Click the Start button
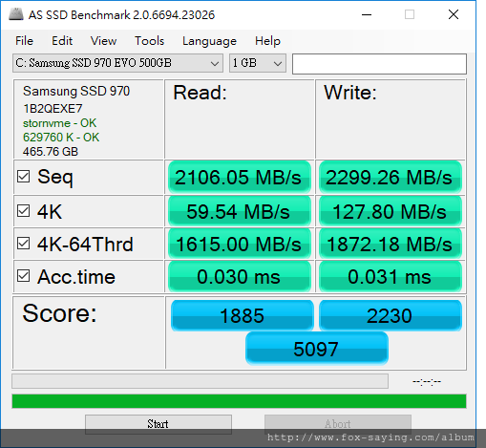486x448 pixels. point(158,424)
